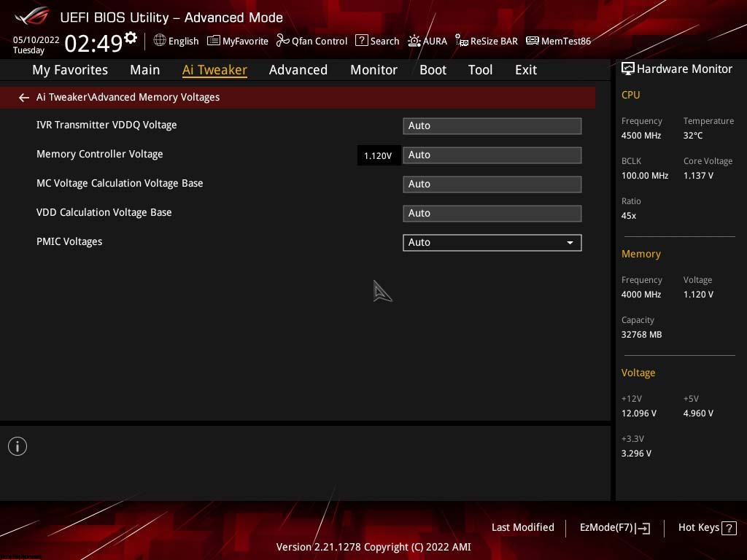Click the ReSize BAR icon

pyautogui.click(x=461, y=41)
